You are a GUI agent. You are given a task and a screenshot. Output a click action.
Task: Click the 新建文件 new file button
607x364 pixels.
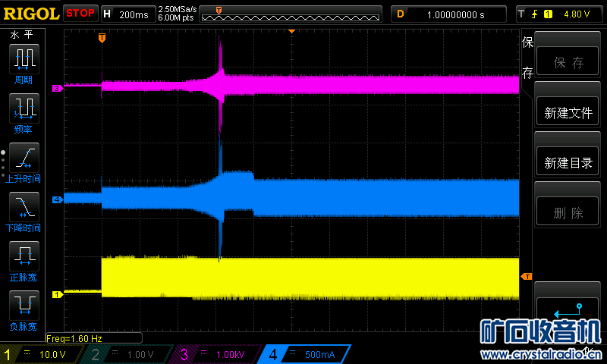568,113
